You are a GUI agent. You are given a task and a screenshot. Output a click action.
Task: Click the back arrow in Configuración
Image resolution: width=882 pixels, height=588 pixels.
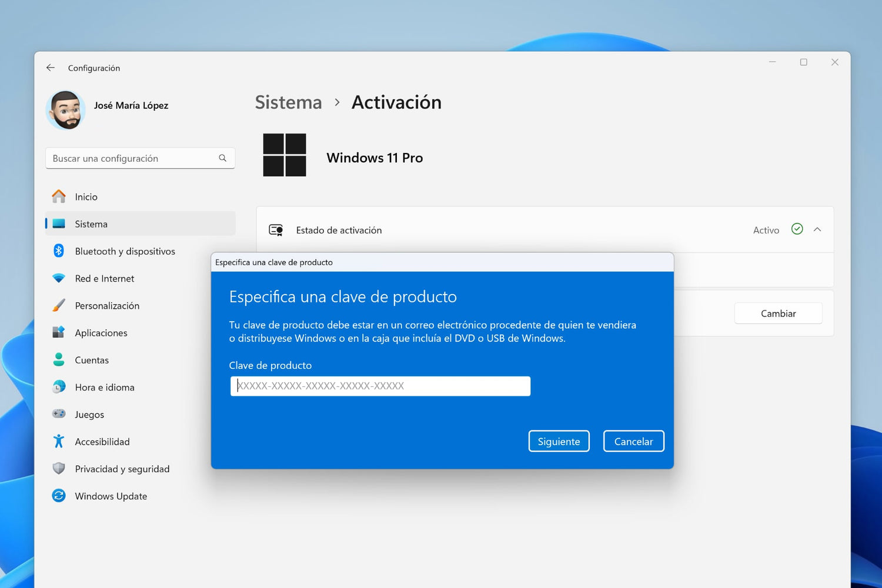click(51, 68)
